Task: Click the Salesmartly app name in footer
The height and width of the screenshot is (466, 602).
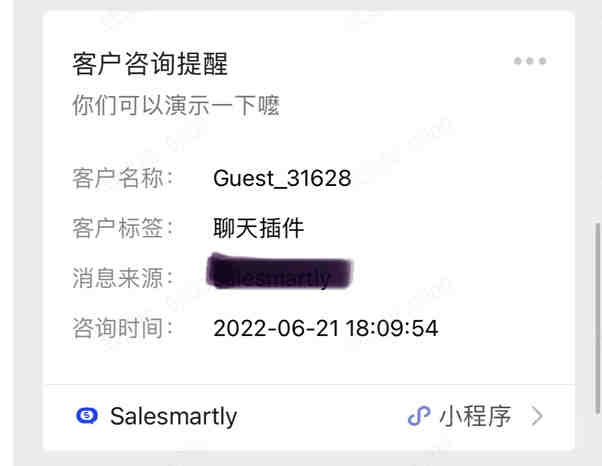Action: pos(174,416)
